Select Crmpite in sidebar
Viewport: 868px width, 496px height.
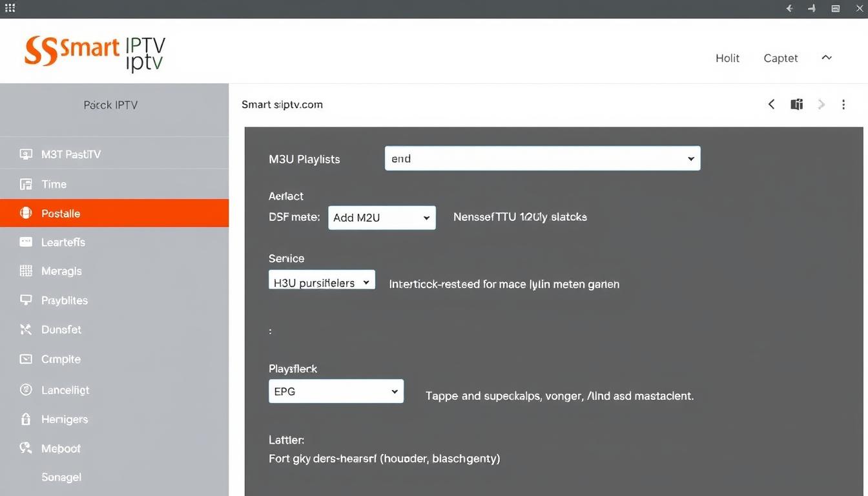pyautogui.click(x=114, y=359)
